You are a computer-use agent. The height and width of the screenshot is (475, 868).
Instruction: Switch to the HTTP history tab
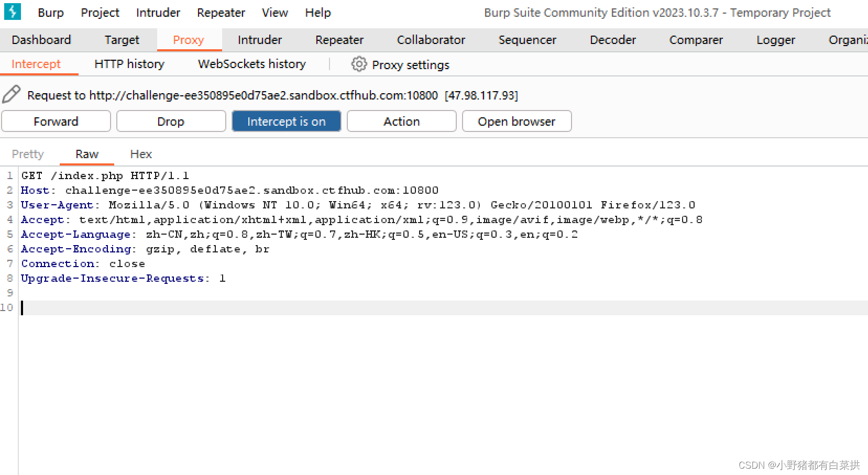click(x=128, y=63)
